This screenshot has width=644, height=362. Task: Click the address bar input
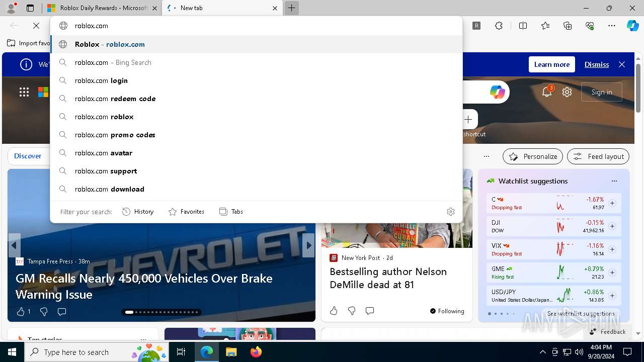257,26
